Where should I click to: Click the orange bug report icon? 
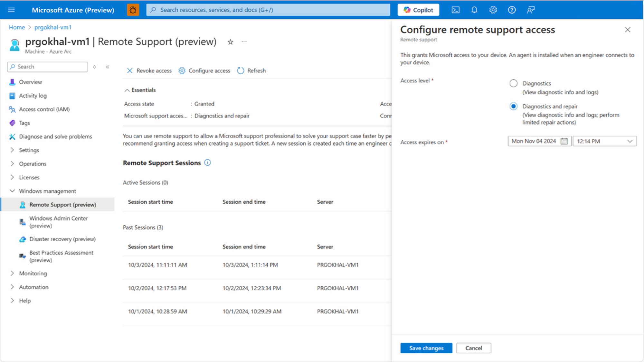(x=133, y=10)
